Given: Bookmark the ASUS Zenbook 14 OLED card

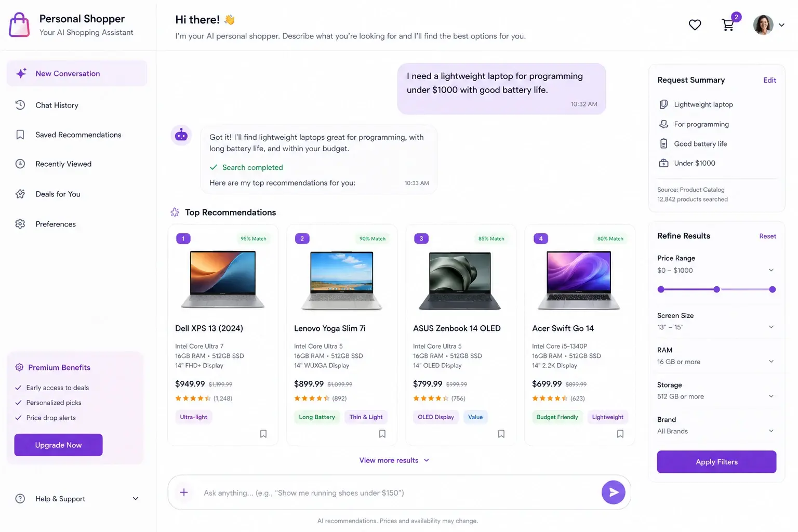Looking at the screenshot, I should tap(501, 434).
